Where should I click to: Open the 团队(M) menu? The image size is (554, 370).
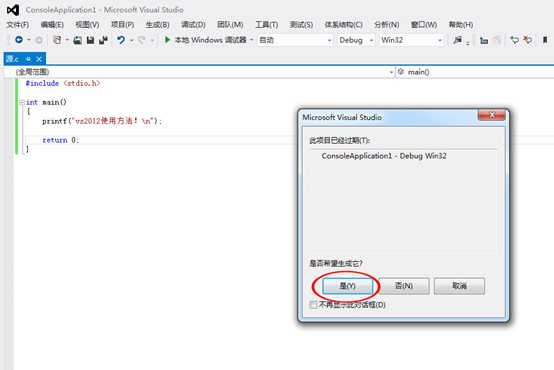230,25
